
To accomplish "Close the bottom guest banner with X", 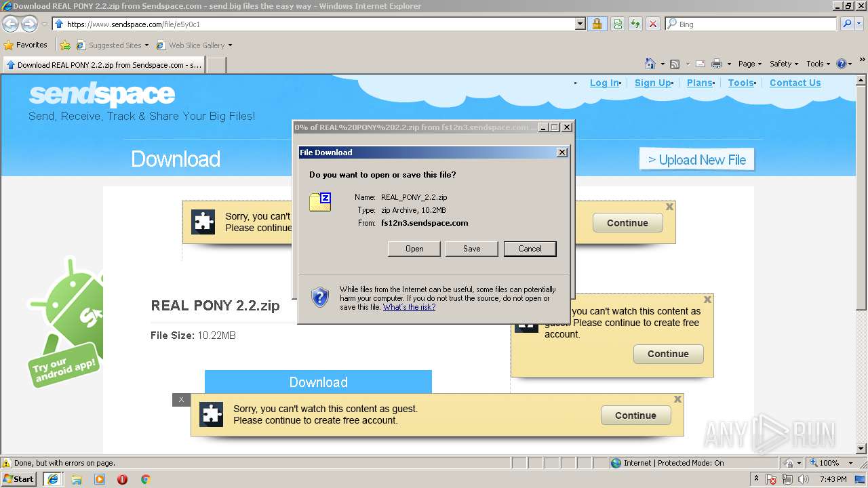I will click(677, 400).
